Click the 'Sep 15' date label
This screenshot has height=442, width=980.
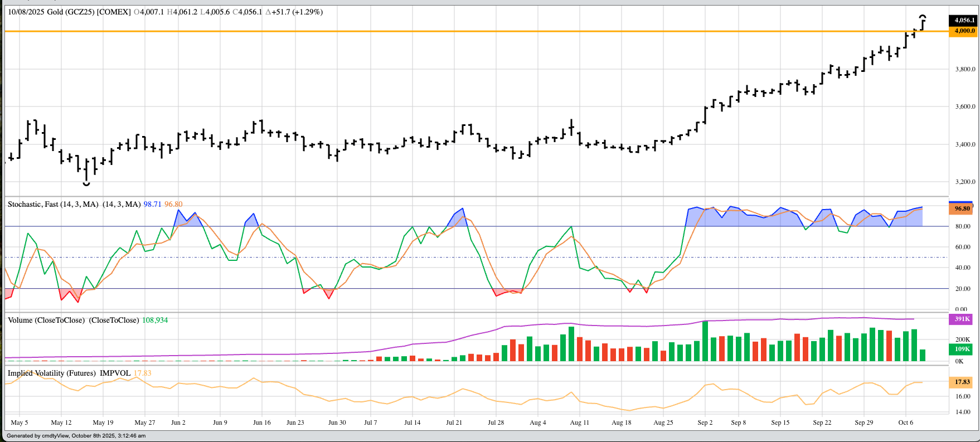click(x=780, y=422)
